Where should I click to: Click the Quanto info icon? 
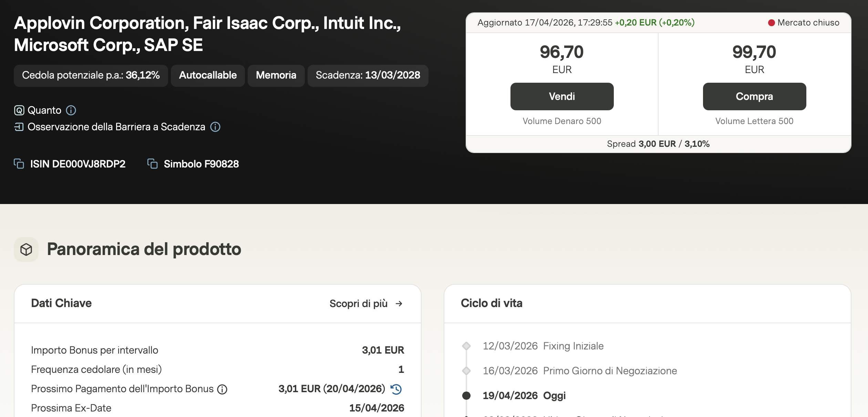coord(71,110)
